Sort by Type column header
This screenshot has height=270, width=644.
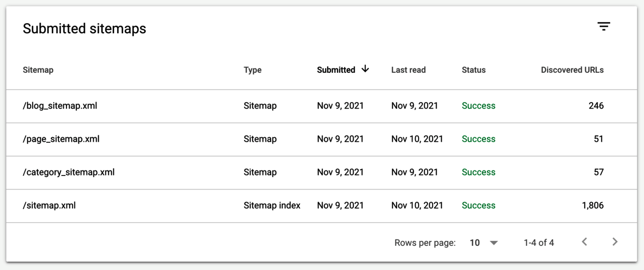tap(253, 70)
